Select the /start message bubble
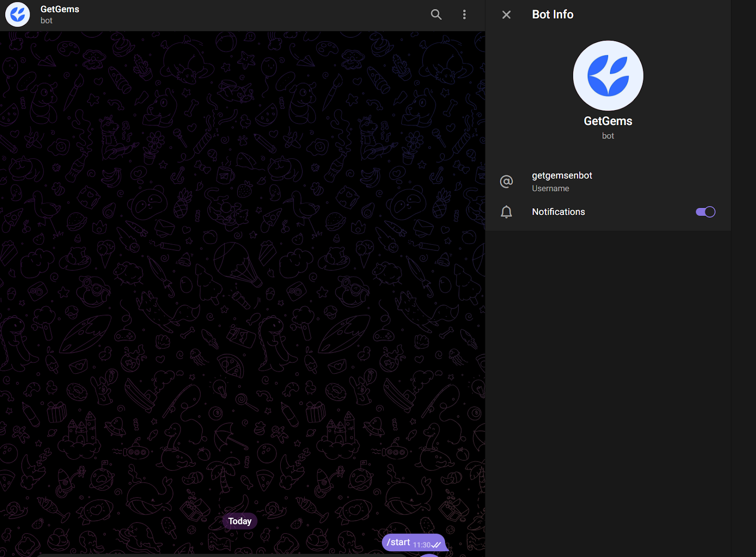Viewport: 756px width, 557px height. (x=398, y=542)
